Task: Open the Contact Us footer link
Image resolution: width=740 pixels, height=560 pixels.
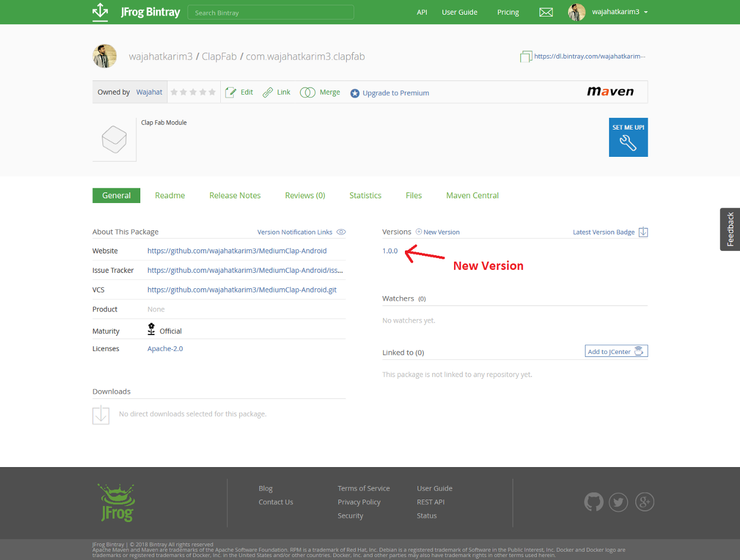Action: (276, 502)
